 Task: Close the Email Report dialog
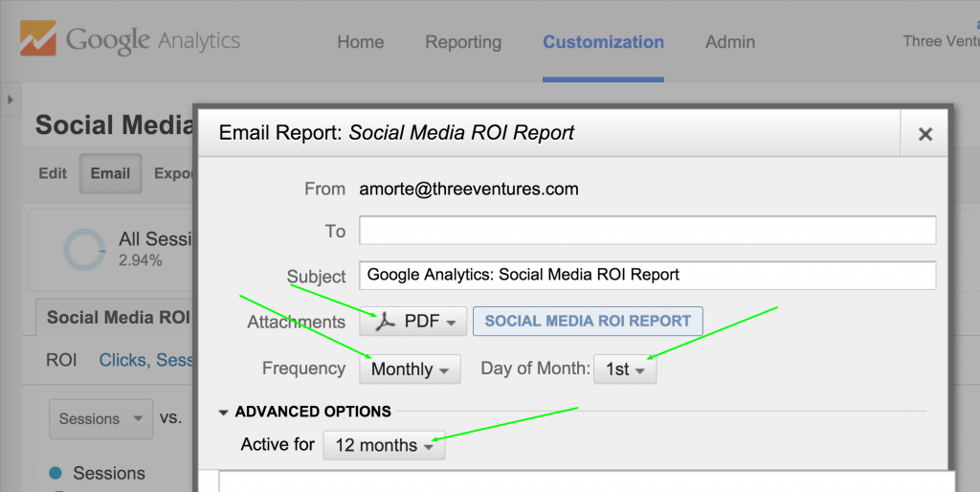(925, 134)
